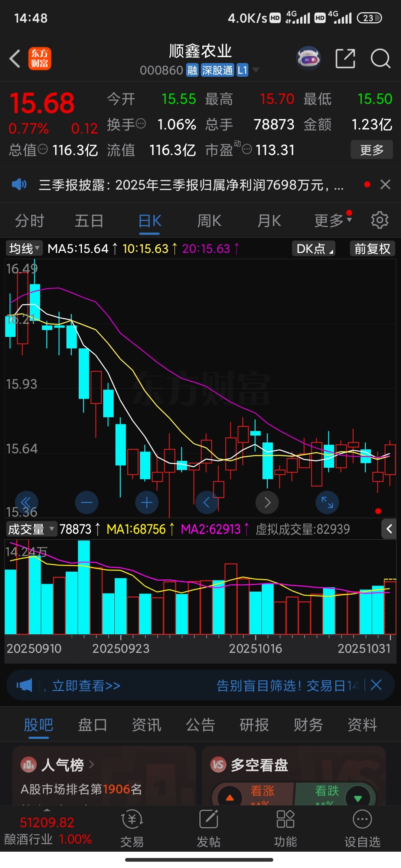Open the 股吧 tab
Viewport: 401px width, 868px height.
tap(39, 725)
